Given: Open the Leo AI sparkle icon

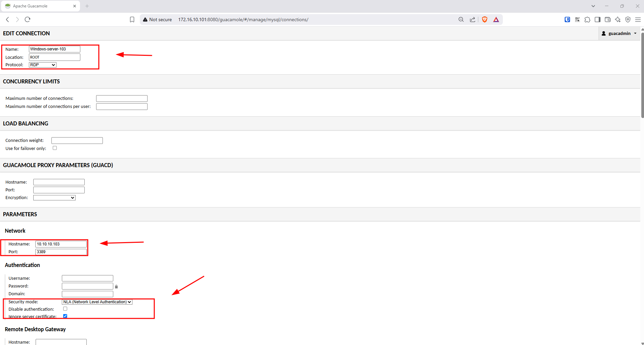Looking at the screenshot, I should 618,20.
